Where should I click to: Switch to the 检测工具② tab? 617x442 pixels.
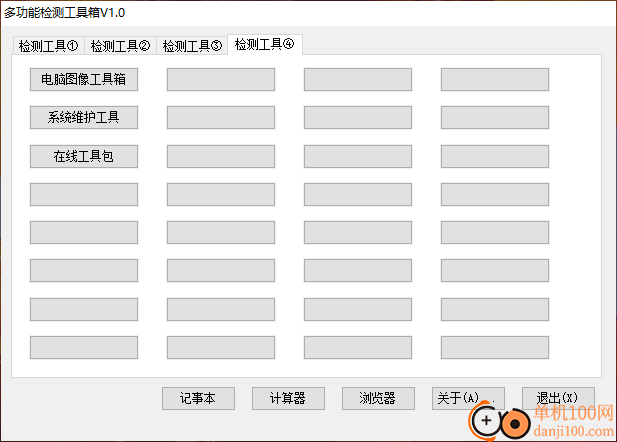click(x=120, y=46)
